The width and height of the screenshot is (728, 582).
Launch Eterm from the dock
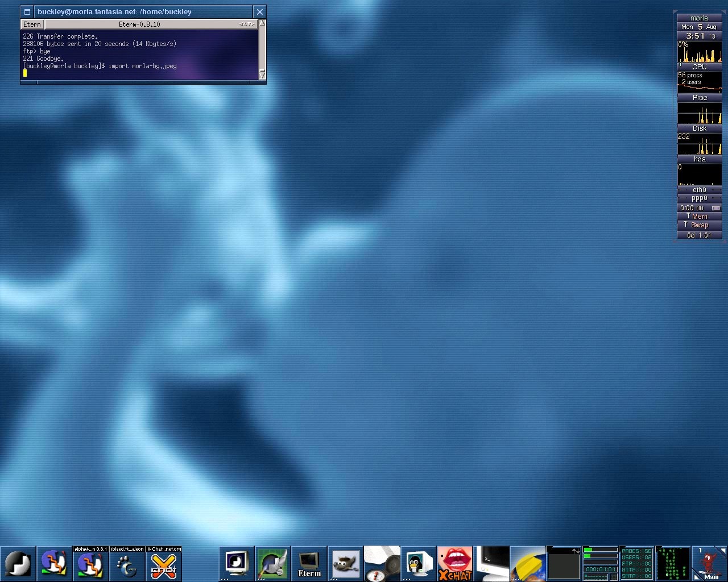click(x=309, y=564)
